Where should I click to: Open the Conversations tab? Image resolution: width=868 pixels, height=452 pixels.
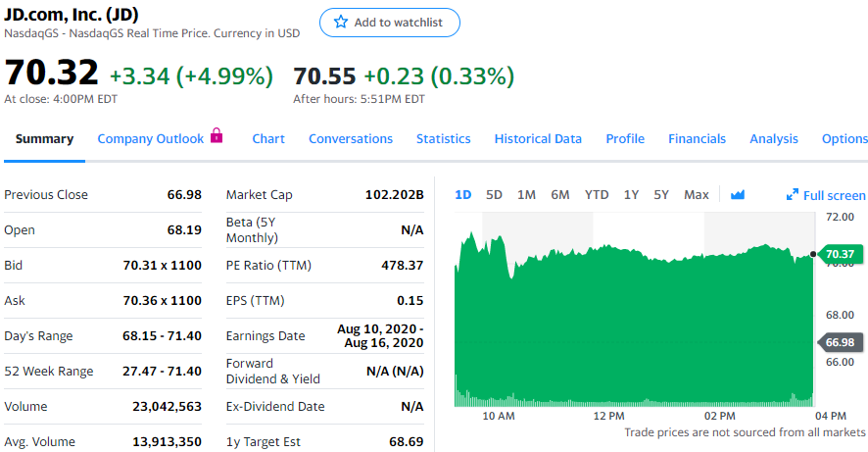[351, 139]
